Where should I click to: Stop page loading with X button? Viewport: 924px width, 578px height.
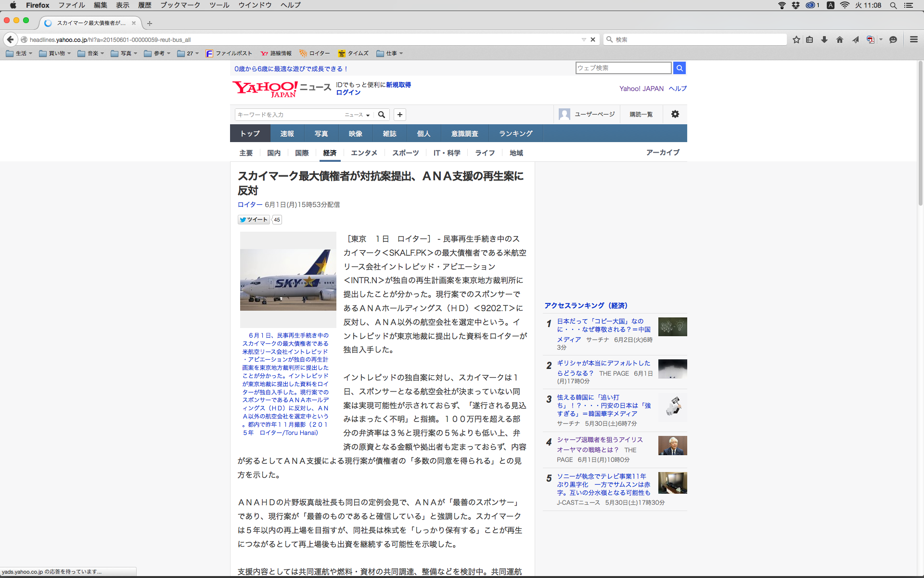click(x=593, y=39)
